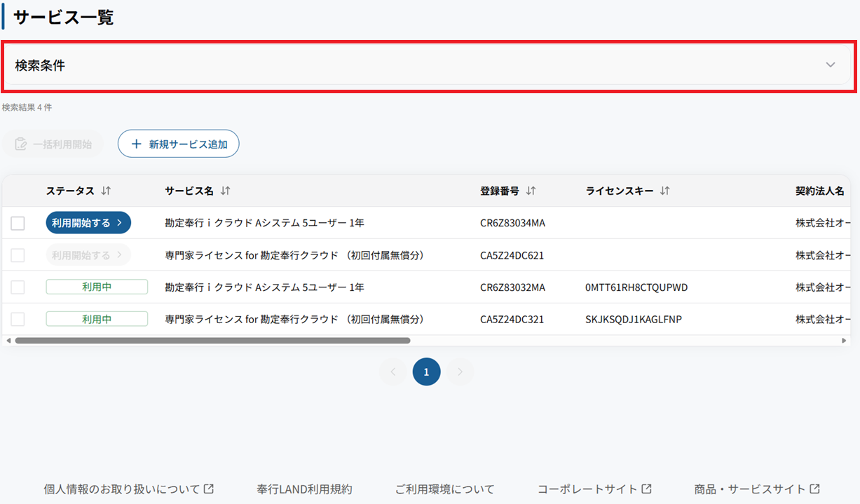Click the 検索条件 heading
860x504 pixels.
40,65
